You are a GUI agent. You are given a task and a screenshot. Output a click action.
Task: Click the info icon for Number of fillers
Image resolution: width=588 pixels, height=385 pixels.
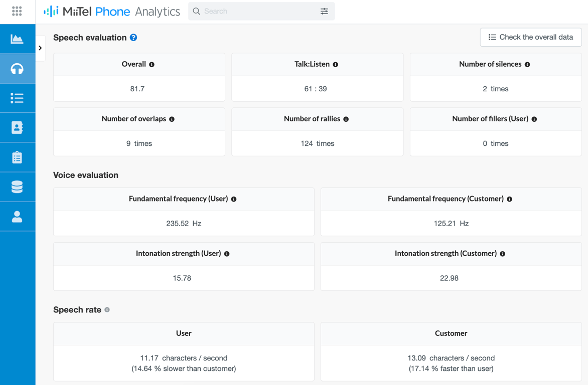coord(534,119)
